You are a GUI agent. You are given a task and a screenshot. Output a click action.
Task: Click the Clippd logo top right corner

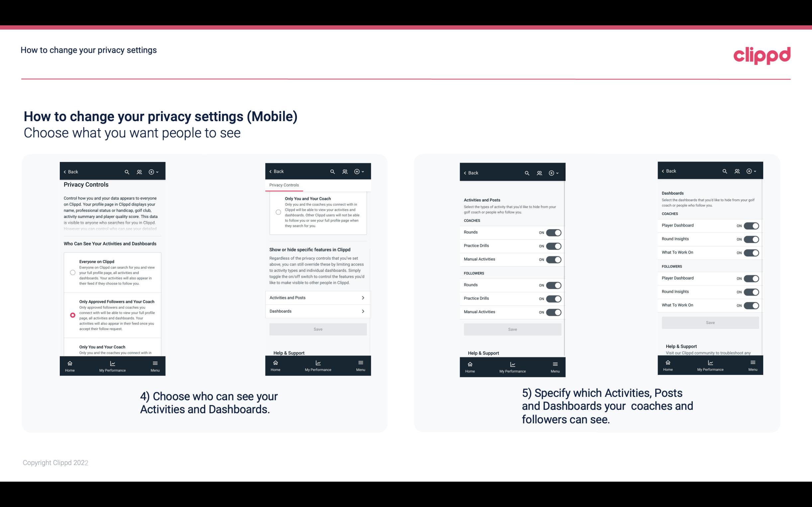(762, 55)
